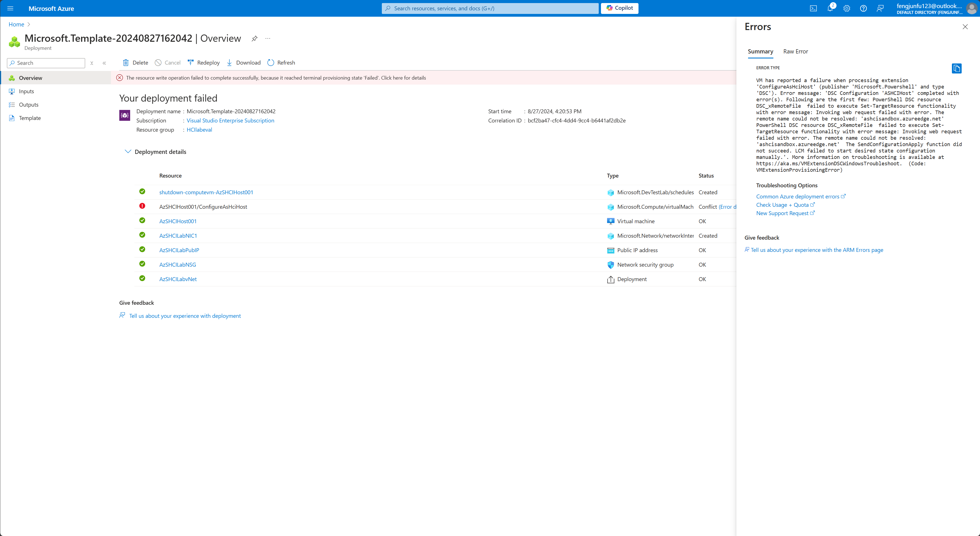Click Redeploy in the toolbar
The image size is (980, 536).
pos(204,63)
